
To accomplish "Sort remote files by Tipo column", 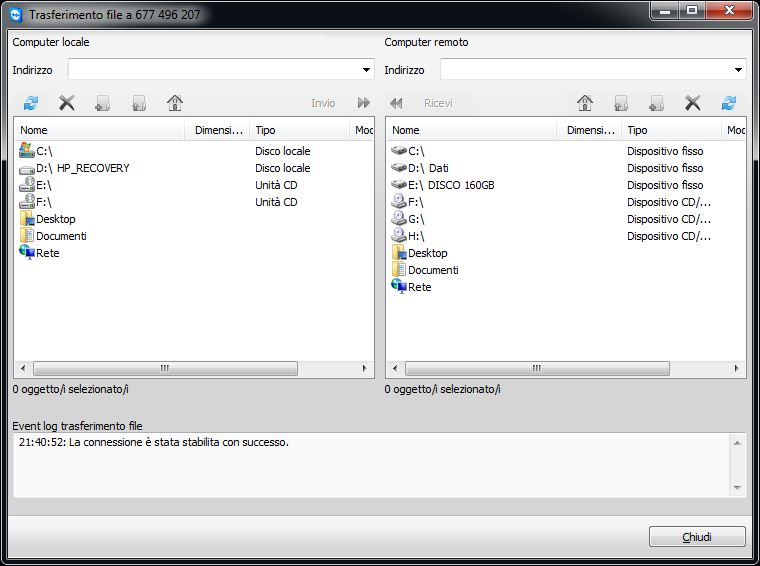I will (x=670, y=130).
